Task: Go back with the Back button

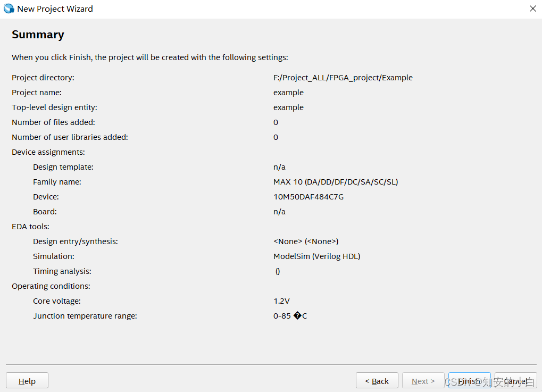Action: click(x=377, y=381)
